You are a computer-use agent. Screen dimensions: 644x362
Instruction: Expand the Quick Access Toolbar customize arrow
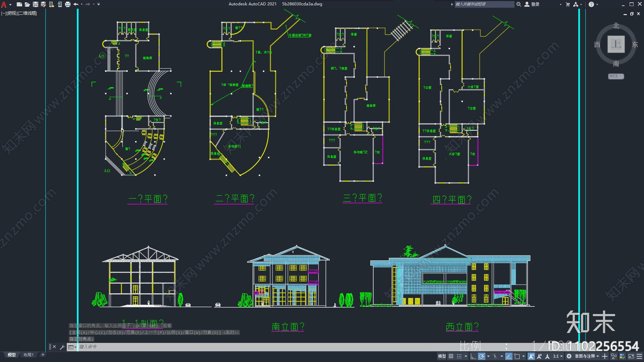(99, 4)
